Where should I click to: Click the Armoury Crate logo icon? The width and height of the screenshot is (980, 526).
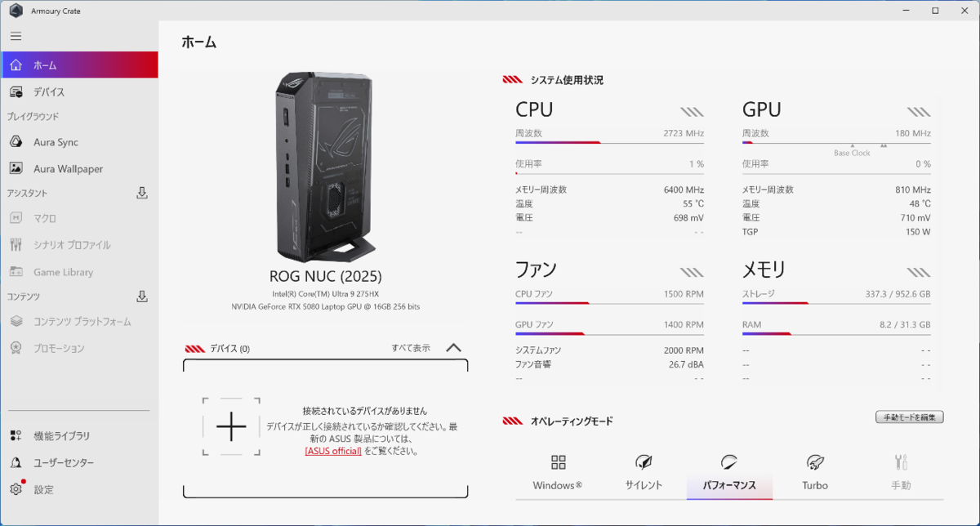coord(16,11)
